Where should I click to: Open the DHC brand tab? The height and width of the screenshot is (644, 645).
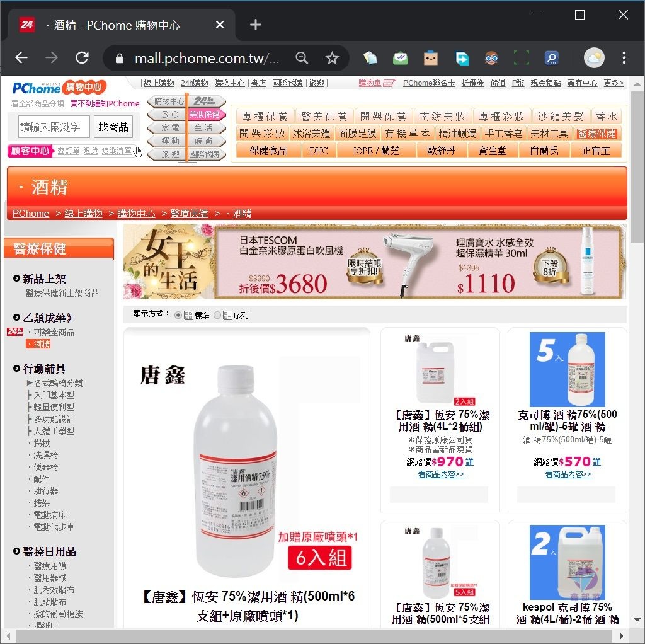click(319, 151)
